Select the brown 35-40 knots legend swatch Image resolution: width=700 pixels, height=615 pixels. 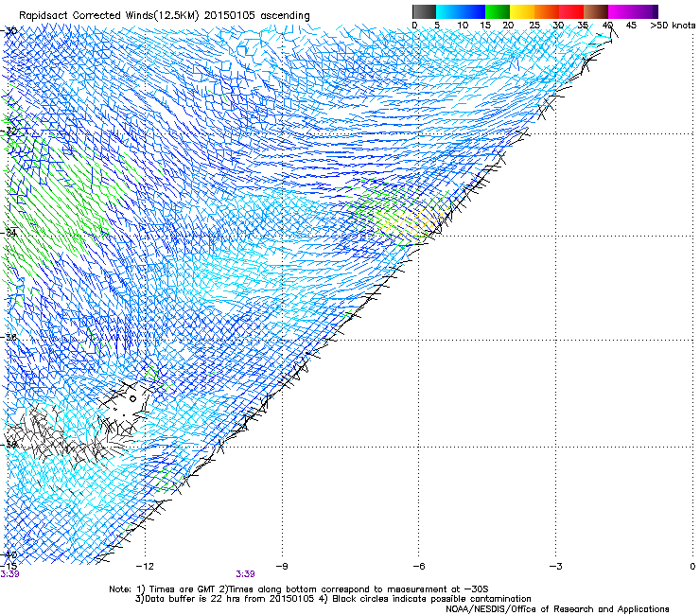(596, 11)
